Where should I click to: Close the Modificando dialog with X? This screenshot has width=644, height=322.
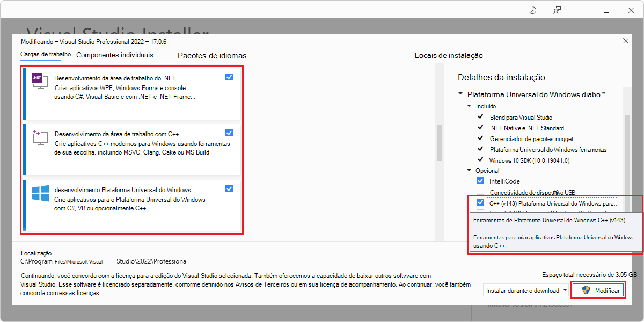point(626,41)
